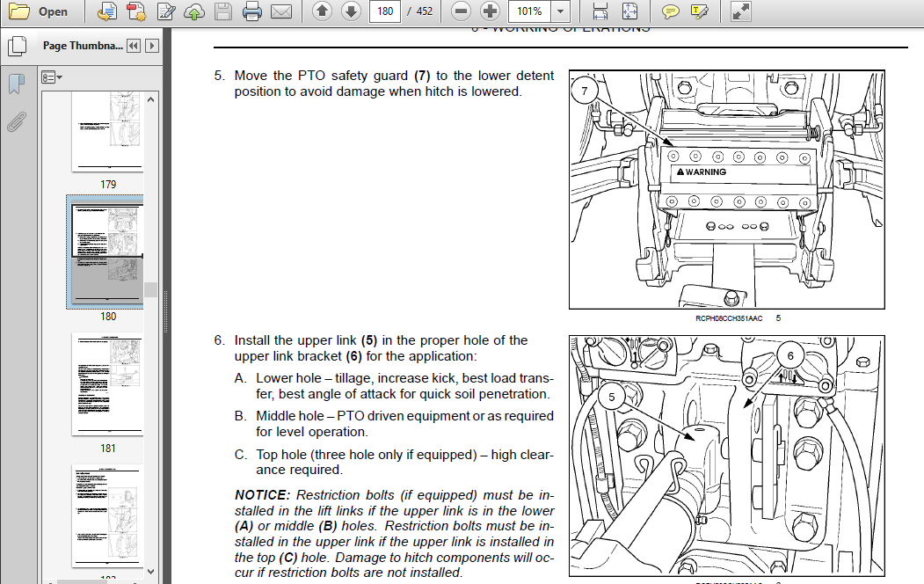Click figure caption RCPH08CCH351AAC
This screenshot has height=584, width=924.
pyautogui.click(x=729, y=318)
